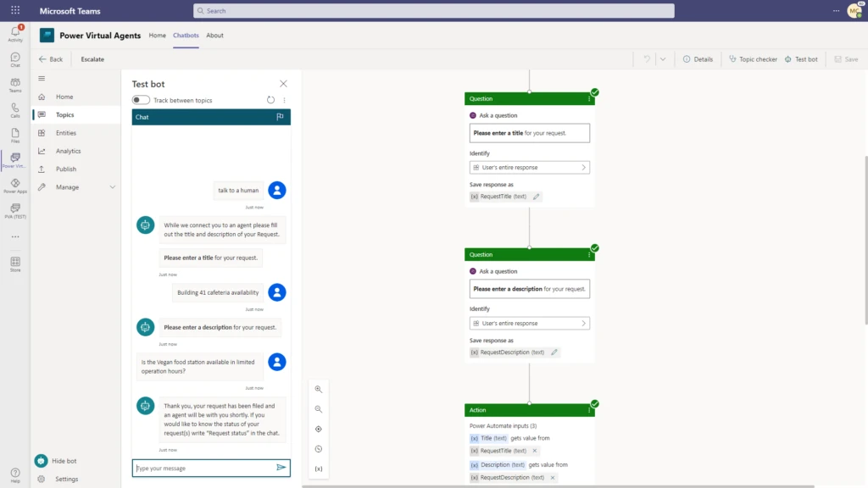
Task: Remove RequestTitle variable with its X toggle
Action: tap(533, 452)
